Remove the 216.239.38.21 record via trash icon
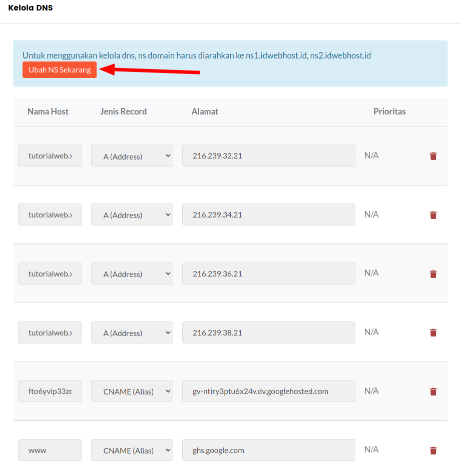 point(433,332)
